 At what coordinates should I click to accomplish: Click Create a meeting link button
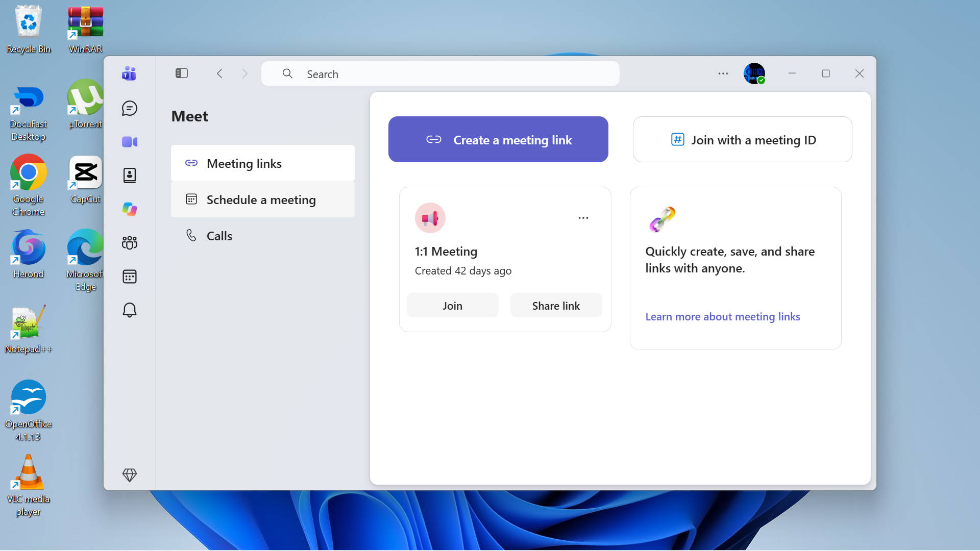click(x=498, y=139)
